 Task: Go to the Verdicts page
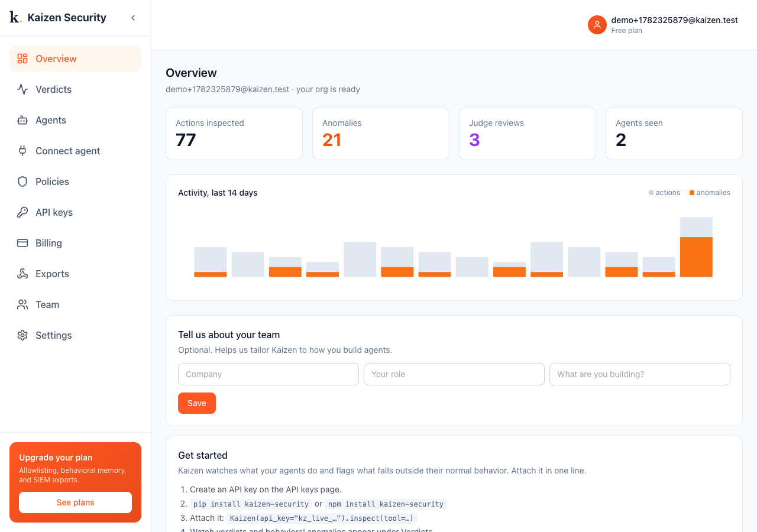75,89
